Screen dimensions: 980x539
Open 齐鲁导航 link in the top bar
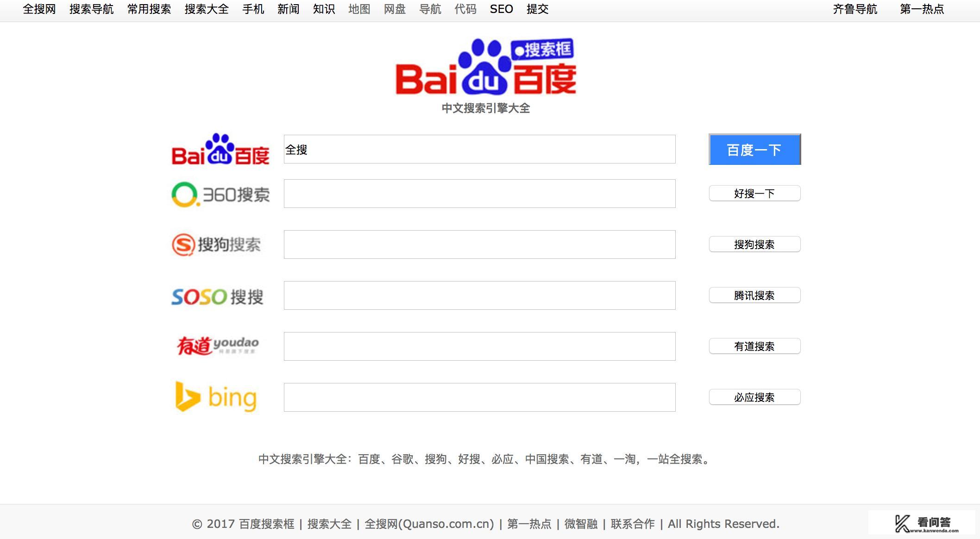855,9
